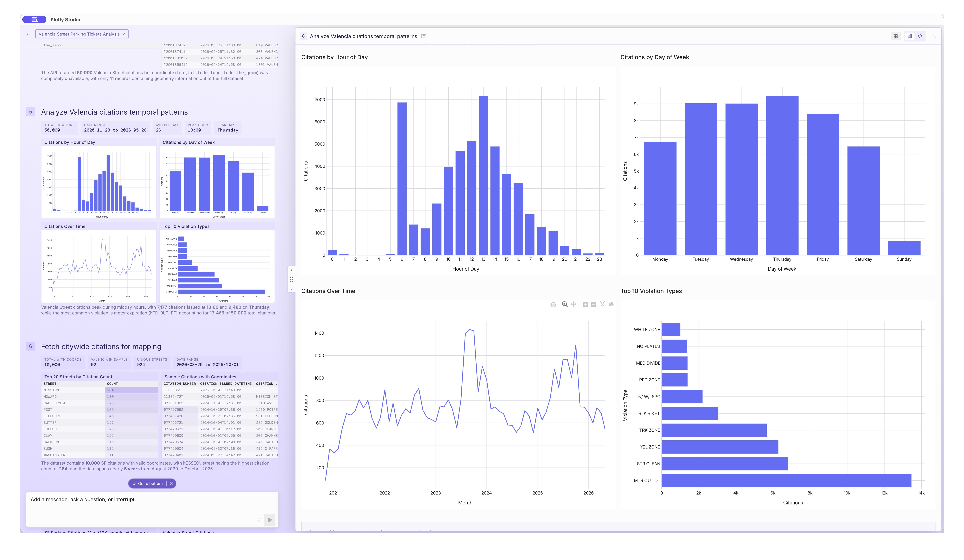Click the MTR OUT DT bar in the violations chart
The width and height of the screenshot is (964, 560).
click(786, 480)
